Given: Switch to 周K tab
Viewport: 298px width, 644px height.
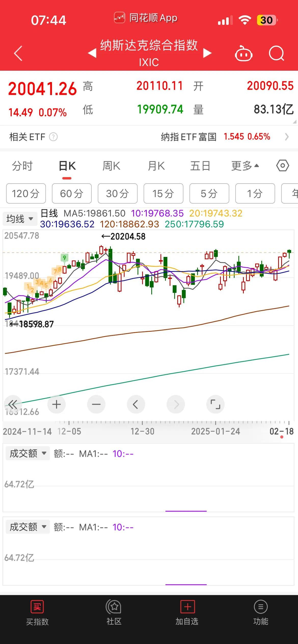Looking at the screenshot, I should click(111, 166).
